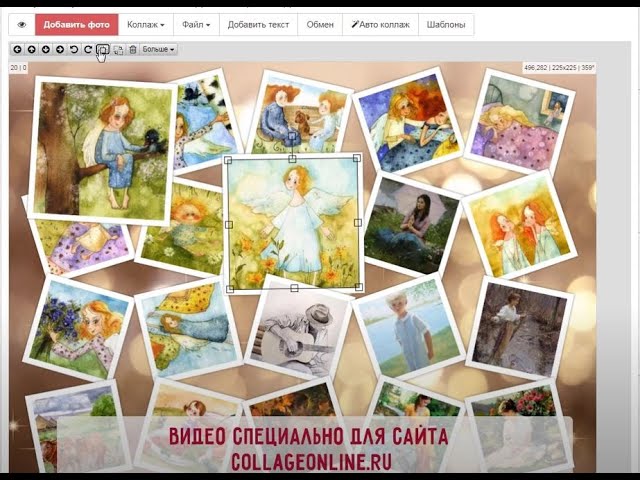The height and width of the screenshot is (480, 640).
Task: Move photo left with left arrow icon
Action: click(17, 49)
